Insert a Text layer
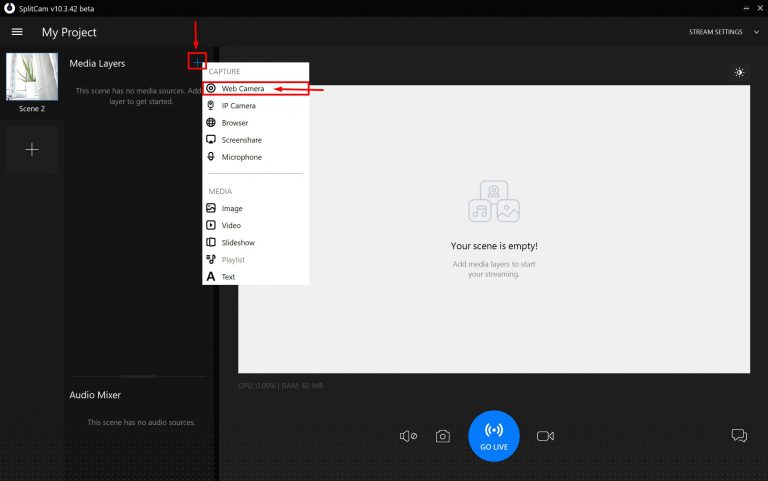 pyautogui.click(x=228, y=276)
